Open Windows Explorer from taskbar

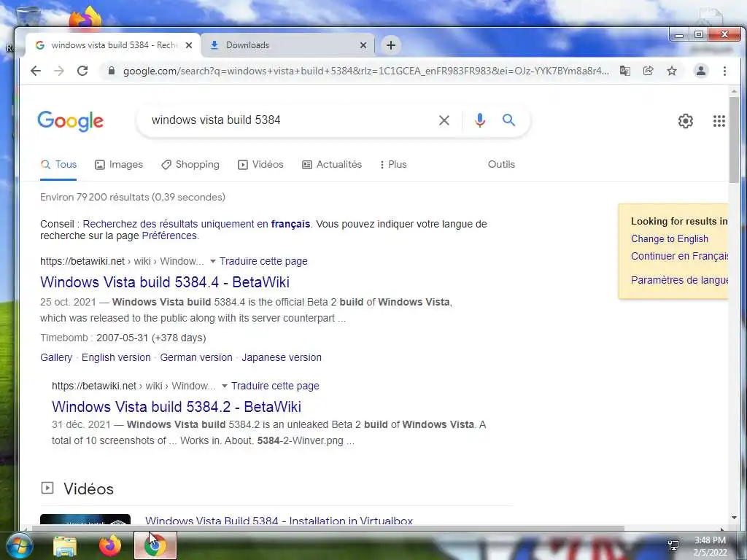point(65,546)
